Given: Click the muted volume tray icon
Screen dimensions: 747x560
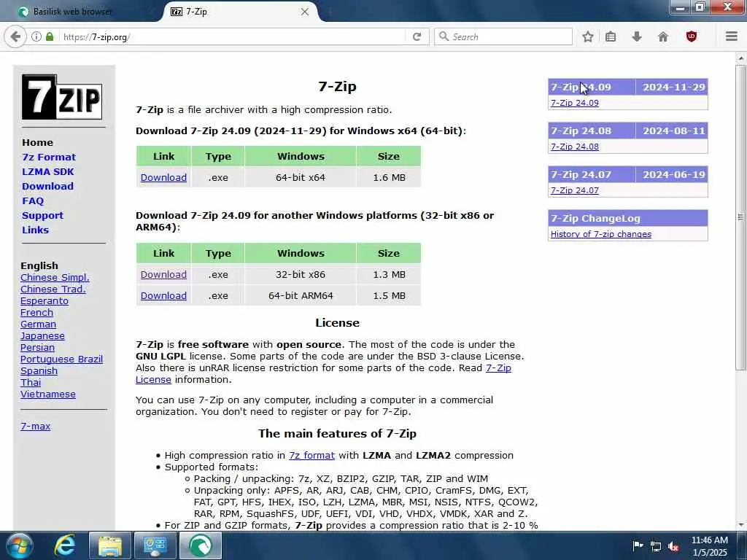Looking at the screenshot, I should pyautogui.click(x=673, y=546).
